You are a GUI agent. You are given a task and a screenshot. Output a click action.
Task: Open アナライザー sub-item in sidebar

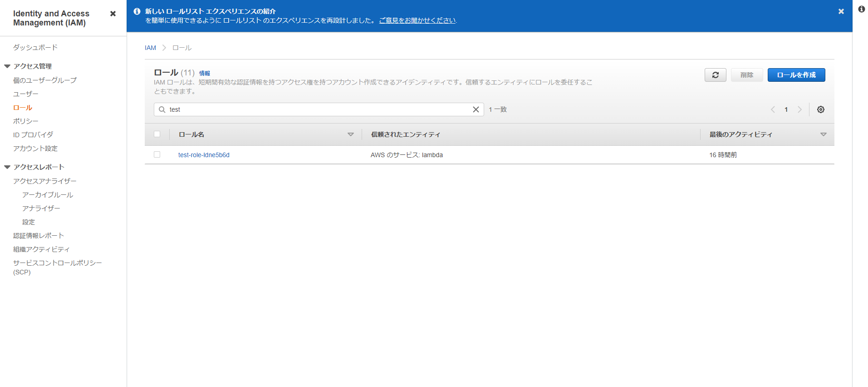[x=41, y=208]
